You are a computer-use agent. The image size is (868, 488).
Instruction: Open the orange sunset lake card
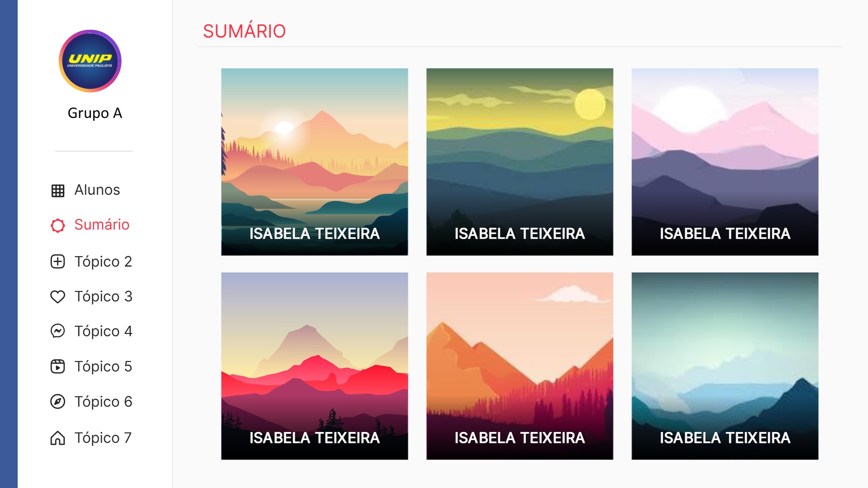click(315, 162)
